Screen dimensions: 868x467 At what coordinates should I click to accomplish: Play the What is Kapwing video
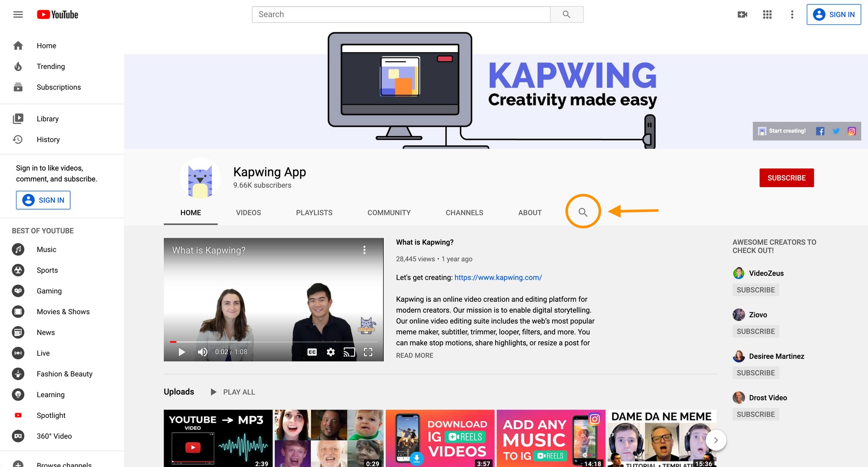(182, 352)
